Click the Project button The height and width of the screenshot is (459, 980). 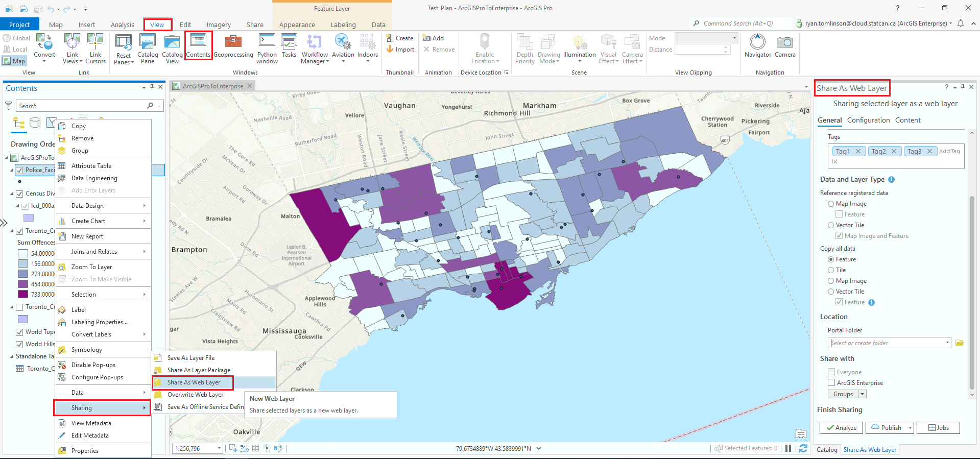click(19, 25)
